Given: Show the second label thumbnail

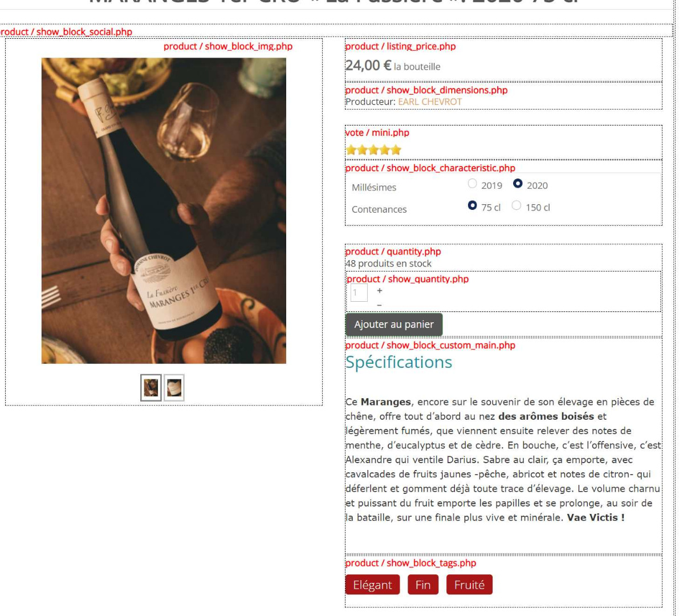Looking at the screenshot, I should tap(174, 388).
